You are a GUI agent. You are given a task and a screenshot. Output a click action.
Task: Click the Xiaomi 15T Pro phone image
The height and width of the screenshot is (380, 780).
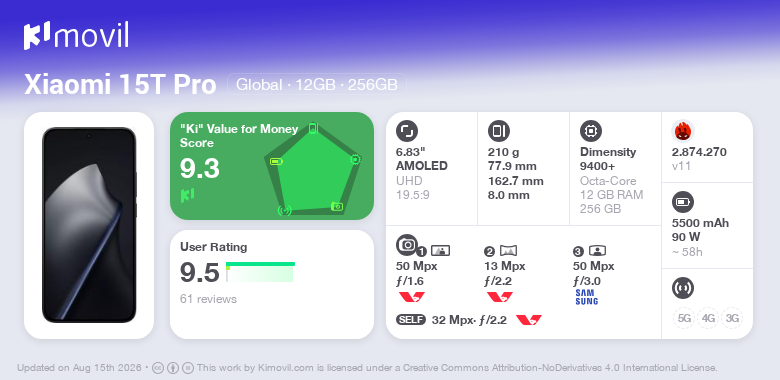pos(89,225)
